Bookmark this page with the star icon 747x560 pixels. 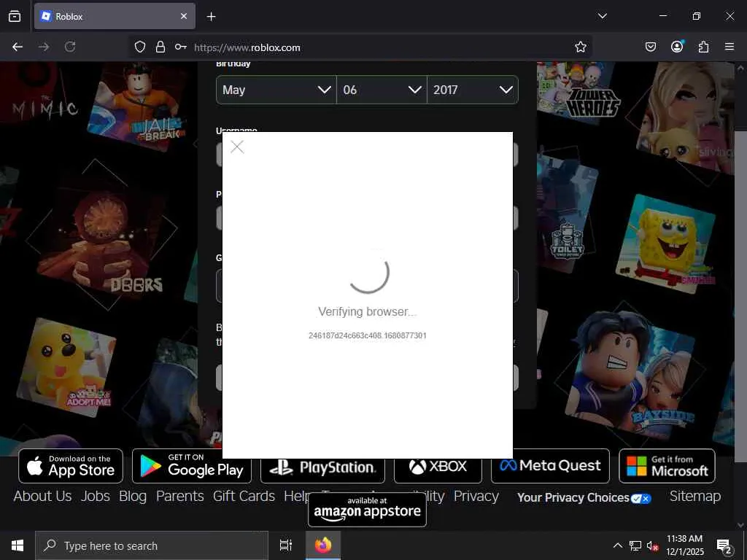pyautogui.click(x=580, y=47)
